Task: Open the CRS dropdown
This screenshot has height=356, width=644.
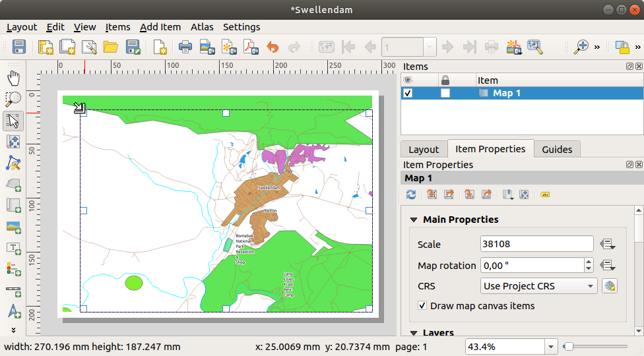Action: [538, 286]
